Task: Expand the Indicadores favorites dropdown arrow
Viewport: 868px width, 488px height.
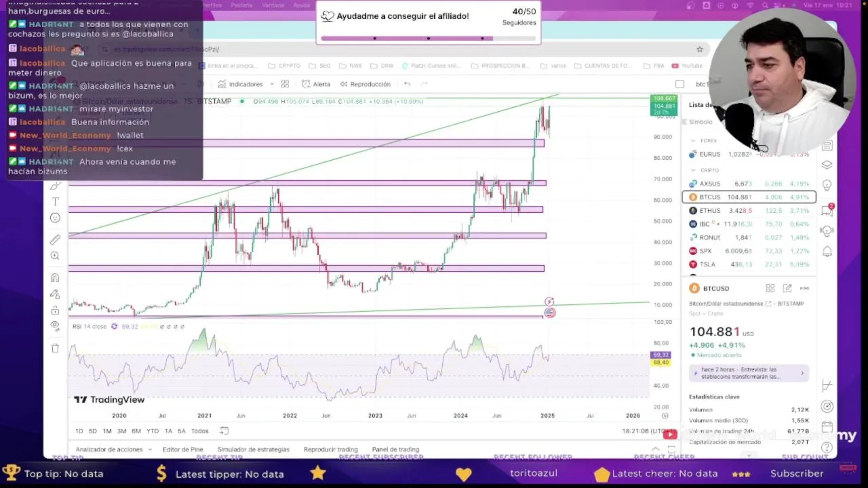Action: [x=272, y=84]
